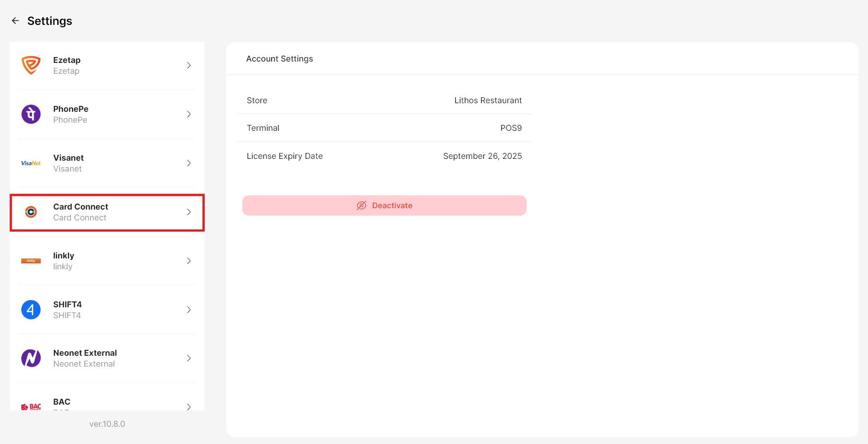Go back using the arrow beside Settings

tap(15, 21)
